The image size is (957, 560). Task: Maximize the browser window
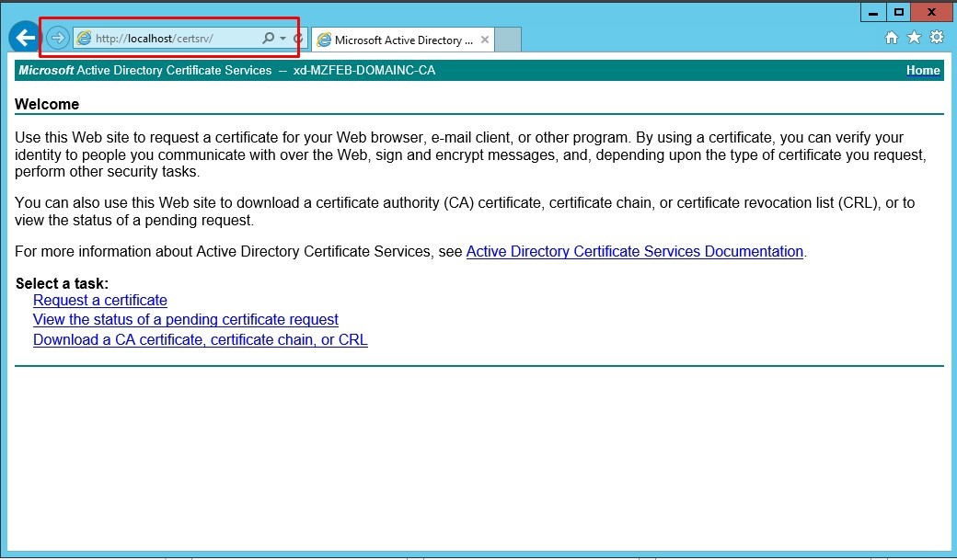point(899,12)
